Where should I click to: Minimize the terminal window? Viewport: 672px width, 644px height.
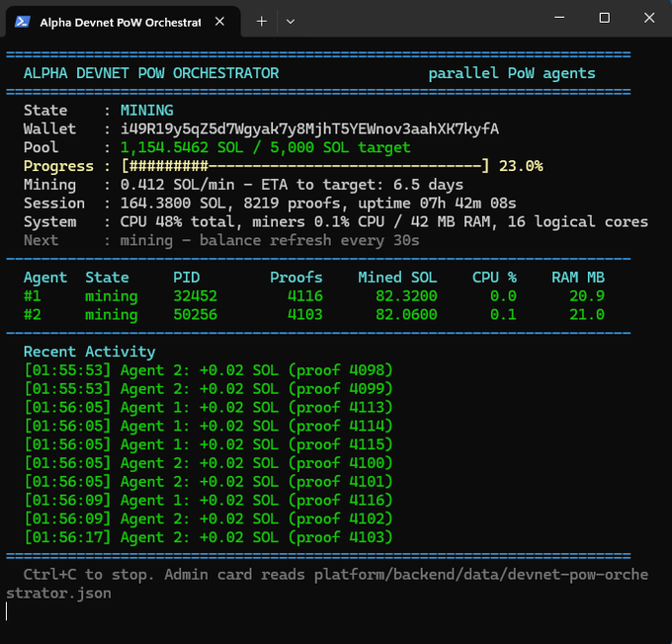559,18
